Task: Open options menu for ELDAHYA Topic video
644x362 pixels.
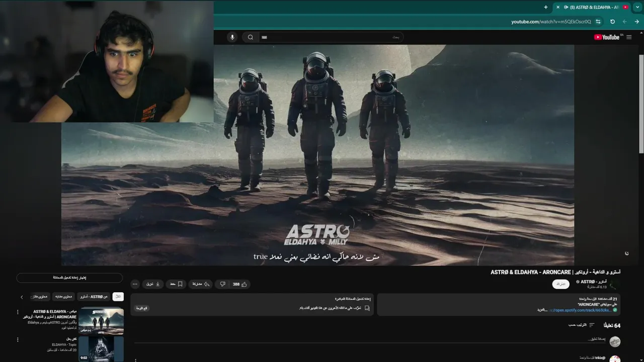Action: point(19,340)
